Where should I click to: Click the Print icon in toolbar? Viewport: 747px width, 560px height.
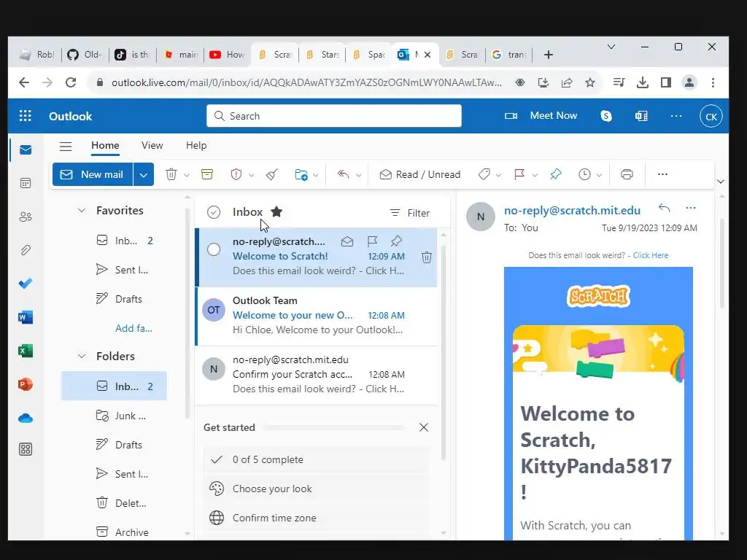627,174
